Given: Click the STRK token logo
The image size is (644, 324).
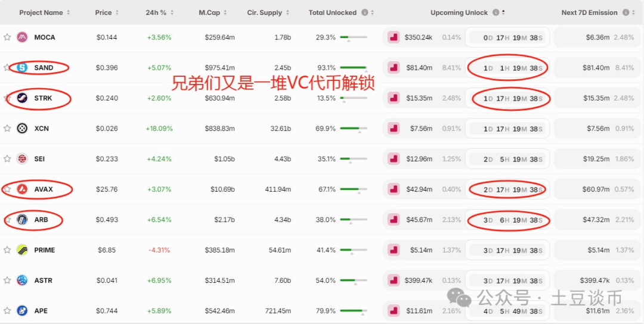Looking at the screenshot, I should (x=22, y=98).
